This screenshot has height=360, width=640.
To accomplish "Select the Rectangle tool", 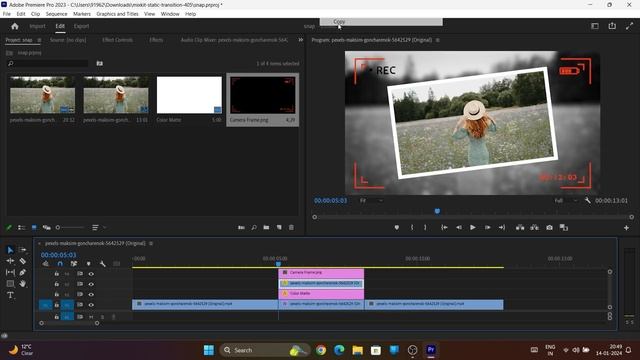I will coord(10,283).
